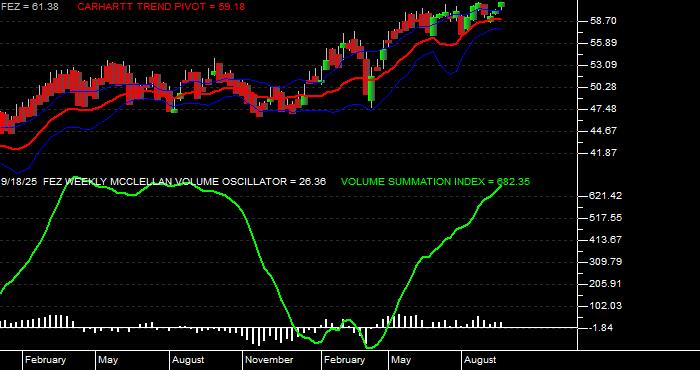Viewport: 700px width, 370px height.
Task: Click the 47.48 price axis value
Action: [x=603, y=109]
